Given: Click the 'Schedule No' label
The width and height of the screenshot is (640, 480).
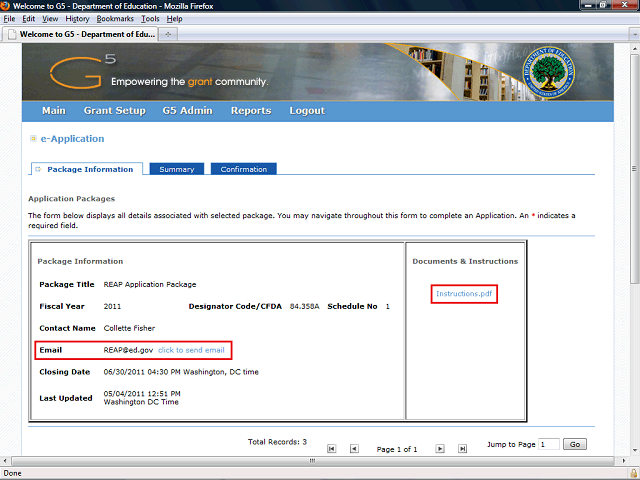Looking at the screenshot, I should tap(352, 306).
